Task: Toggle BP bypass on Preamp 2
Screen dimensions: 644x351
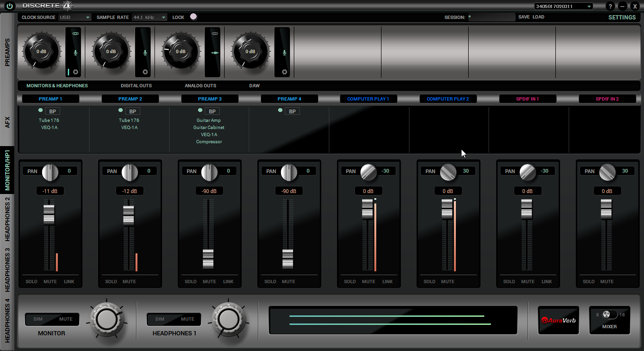Action: pos(133,111)
